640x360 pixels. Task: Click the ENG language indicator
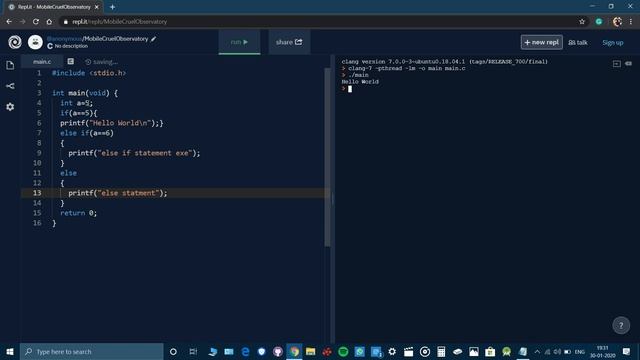click(580, 352)
